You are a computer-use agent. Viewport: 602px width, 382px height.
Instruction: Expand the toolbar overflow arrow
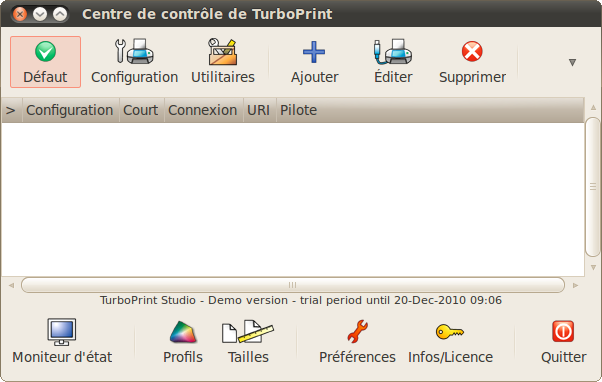pos(572,63)
